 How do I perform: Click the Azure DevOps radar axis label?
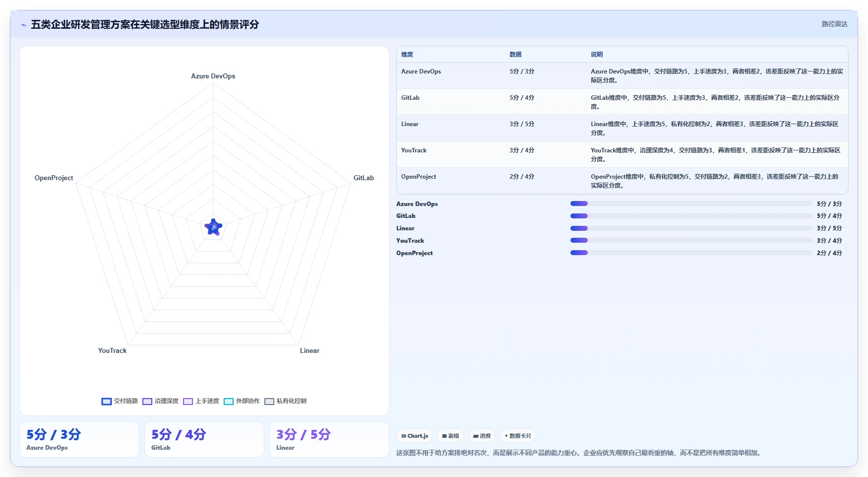[x=213, y=76]
